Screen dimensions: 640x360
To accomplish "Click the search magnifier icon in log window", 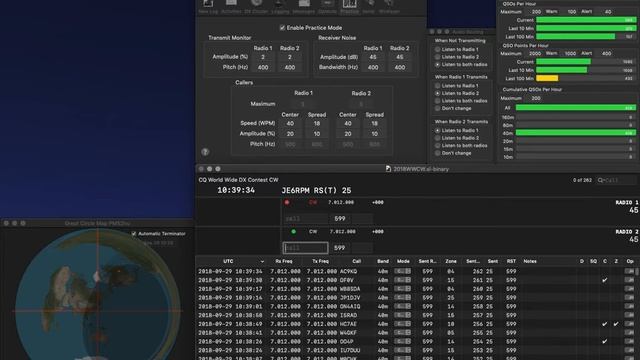I will [600, 180].
